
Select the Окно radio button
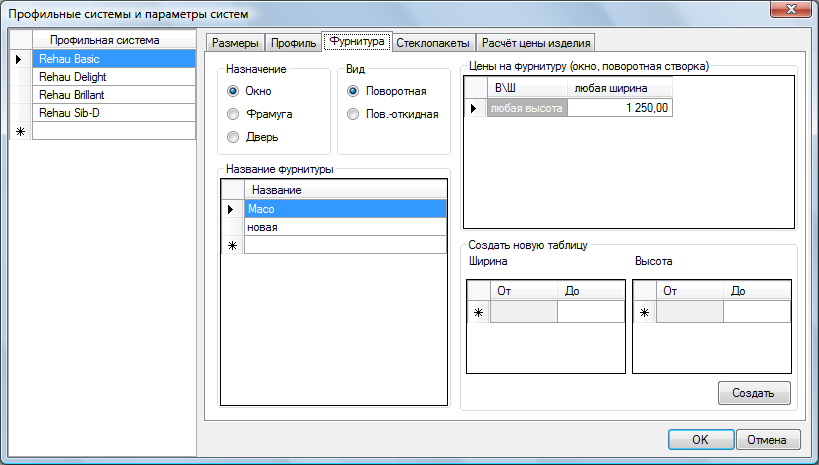(x=233, y=91)
